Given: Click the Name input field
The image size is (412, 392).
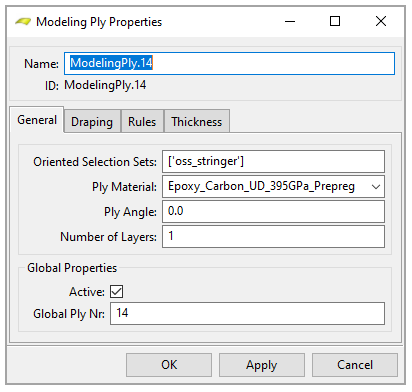Looking at the screenshot, I should [x=229, y=63].
